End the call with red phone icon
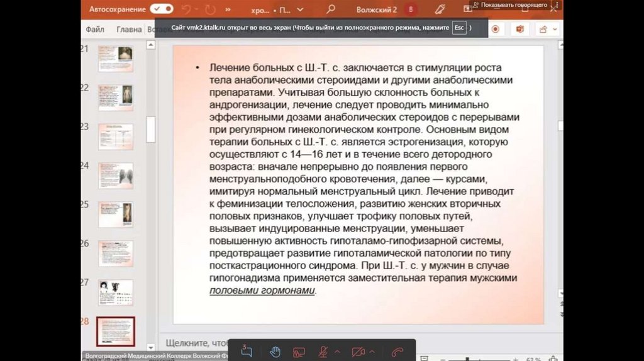 click(397, 352)
